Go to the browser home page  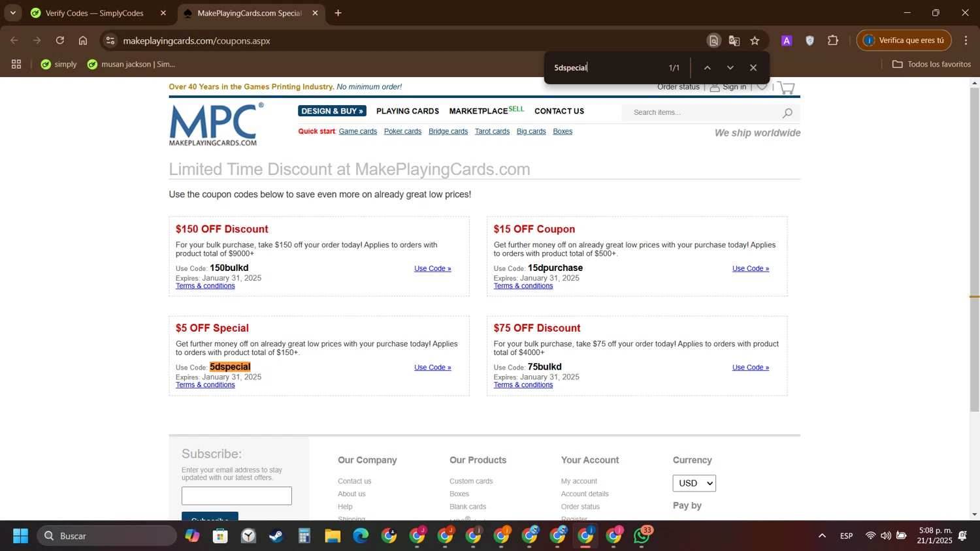click(83, 40)
